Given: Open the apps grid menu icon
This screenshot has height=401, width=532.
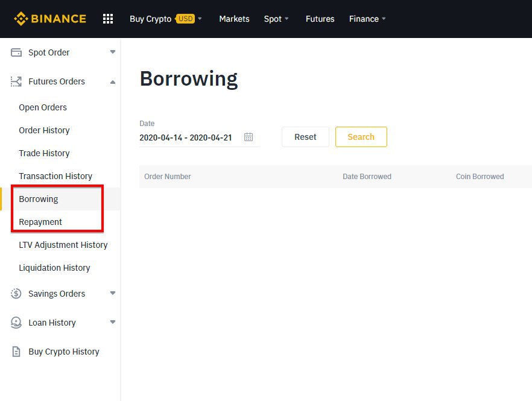Looking at the screenshot, I should coord(108,19).
